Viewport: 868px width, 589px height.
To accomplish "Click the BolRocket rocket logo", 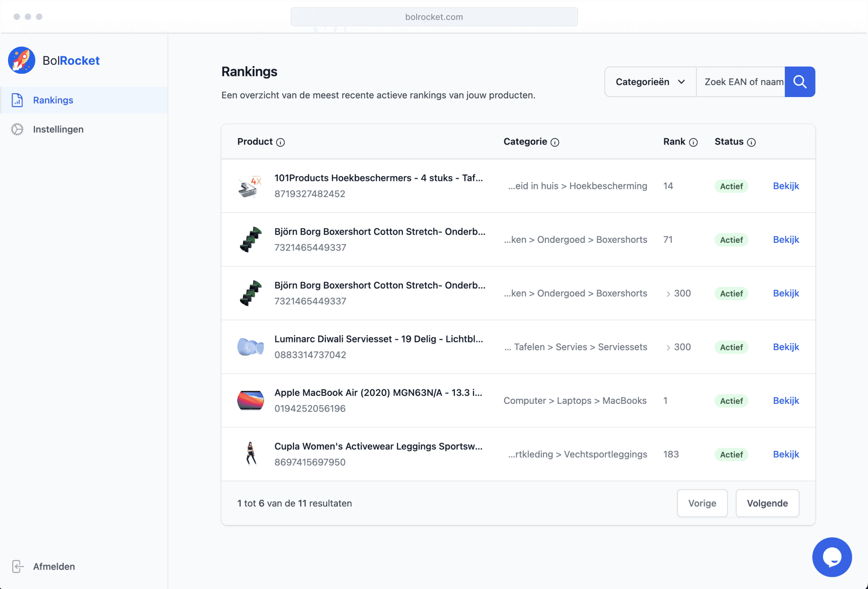I will (22, 60).
